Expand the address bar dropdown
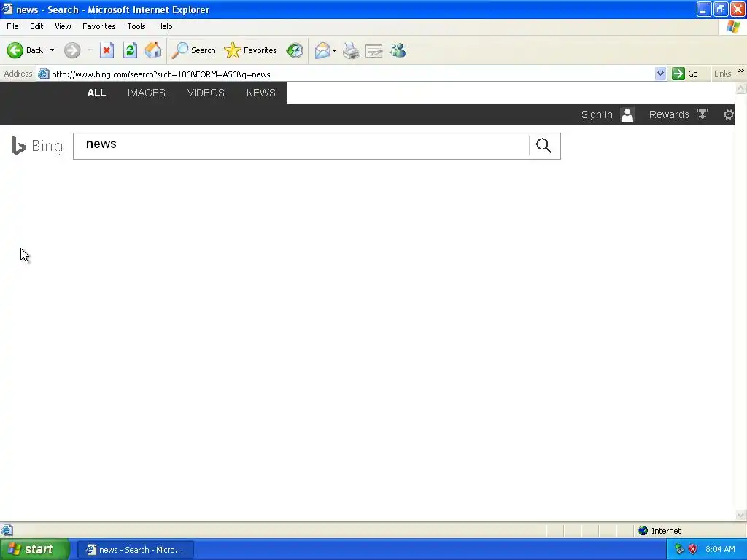This screenshot has height=560, width=747. [660, 74]
